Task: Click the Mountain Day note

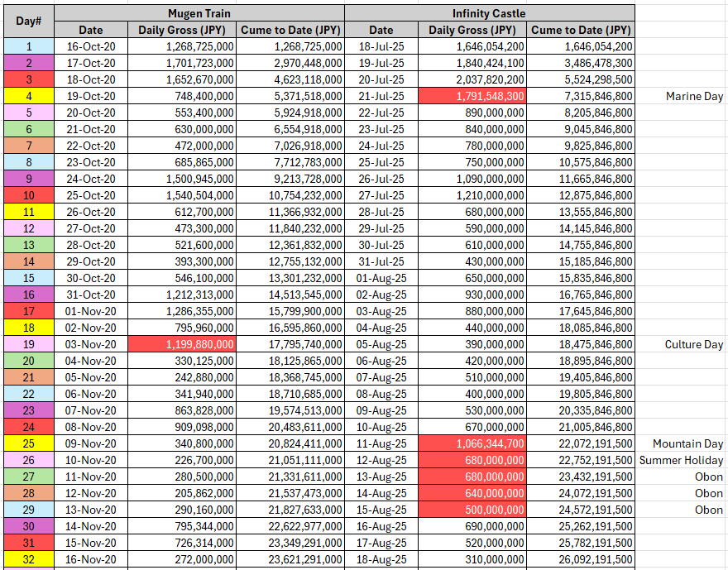Action: click(687, 443)
